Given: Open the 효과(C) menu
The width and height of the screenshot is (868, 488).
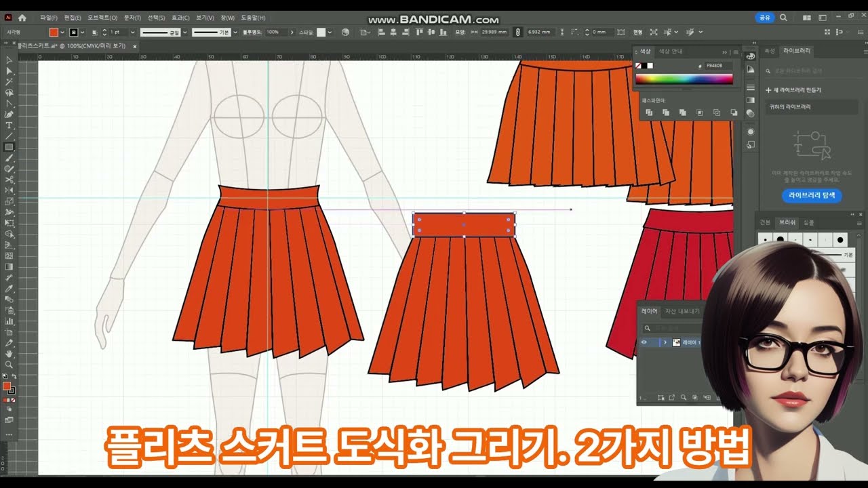Looking at the screenshot, I should click(180, 18).
